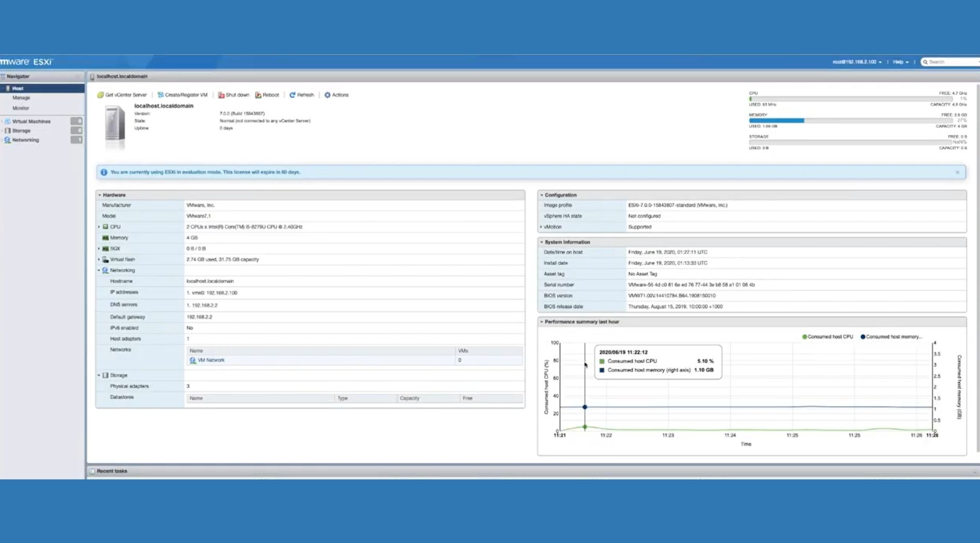
Task: Click the localhost.localdomain tab icon
Action: coord(93,77)
